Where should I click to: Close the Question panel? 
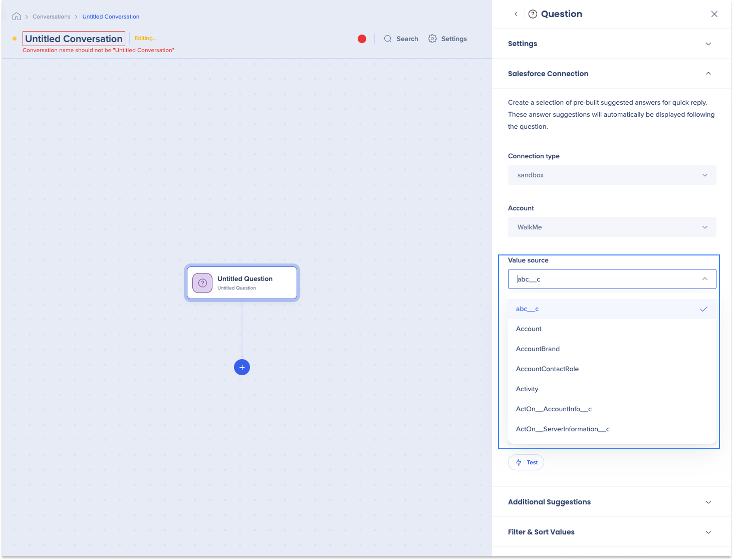click(x=714, y=14)
